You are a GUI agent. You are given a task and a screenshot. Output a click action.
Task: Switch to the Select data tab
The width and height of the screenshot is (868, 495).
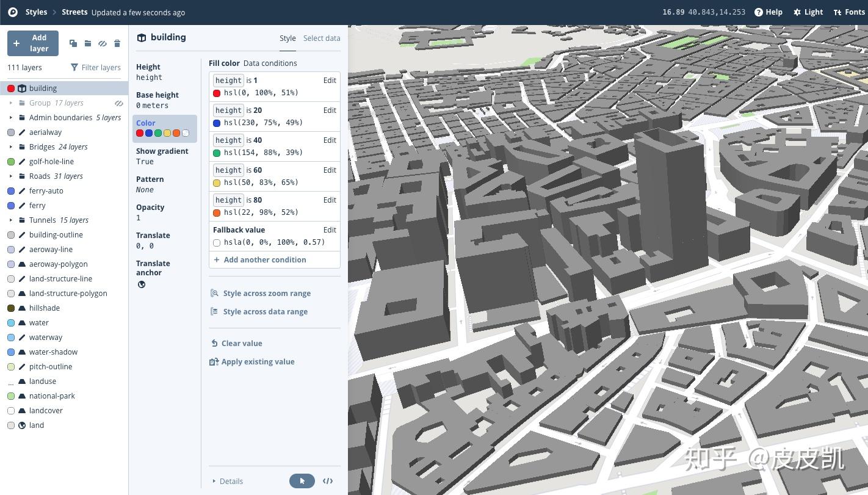[x=322, y=38]
